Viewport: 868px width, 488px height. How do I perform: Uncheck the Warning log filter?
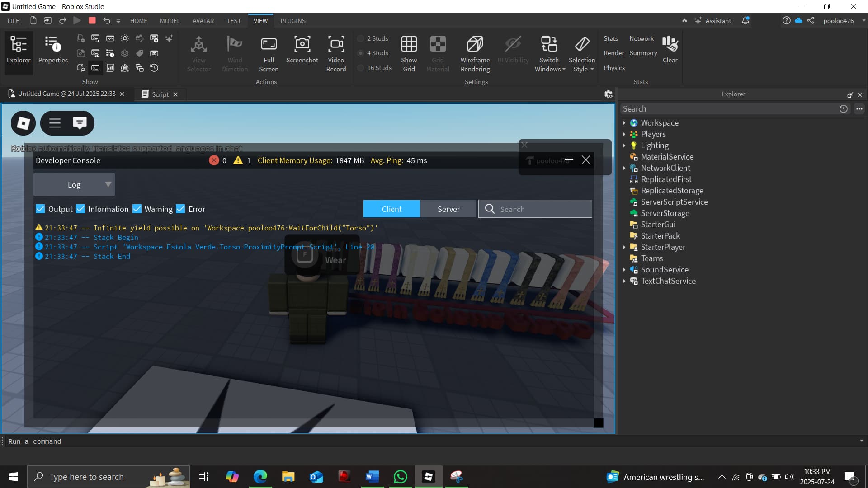click(137, 209)
